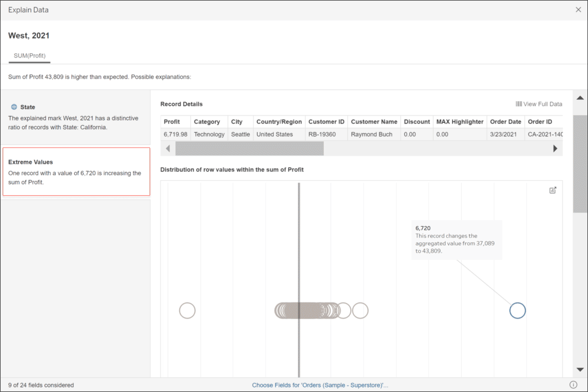Screen dimensions: 588x392
Task: Select the SUM(Profit) tab
Action: pyautogui.click(x=30, y=56)
